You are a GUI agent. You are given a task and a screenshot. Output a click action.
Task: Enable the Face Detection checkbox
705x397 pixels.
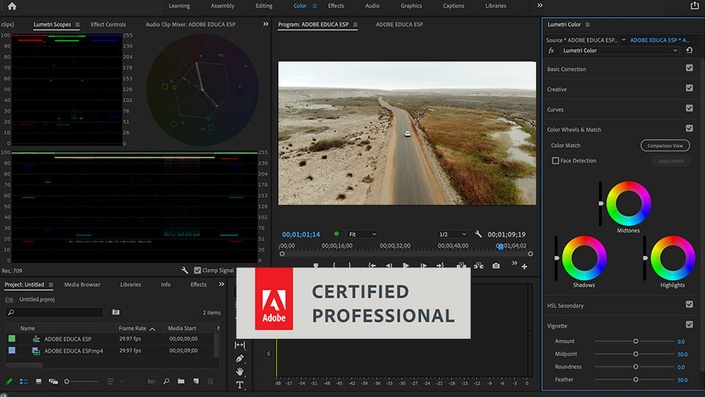tap(555, 161)
